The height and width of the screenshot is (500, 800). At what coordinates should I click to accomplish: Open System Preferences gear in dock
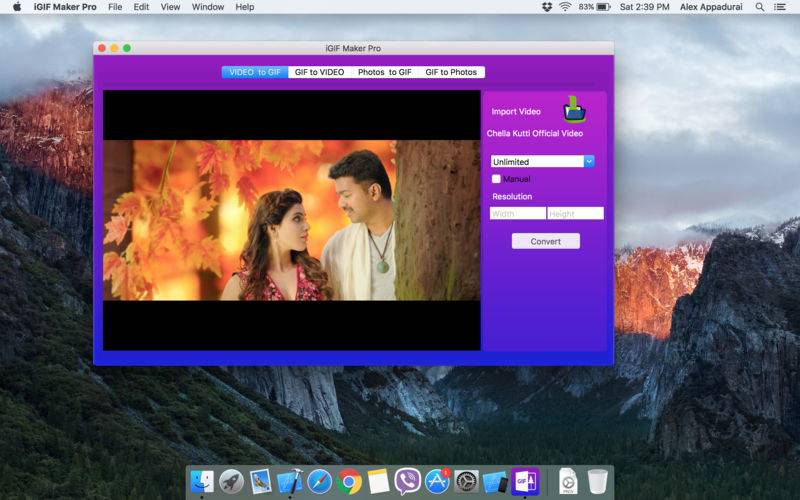(x=466, y=482)
